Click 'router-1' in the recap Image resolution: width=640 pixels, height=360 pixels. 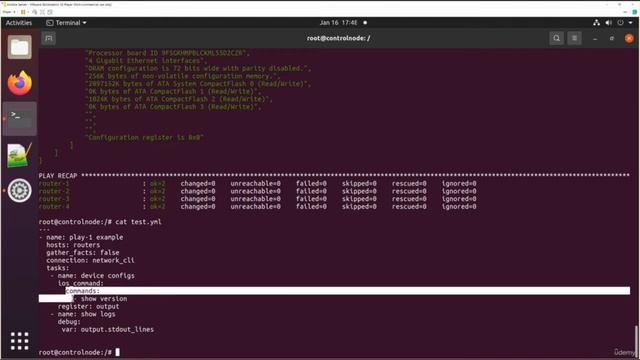pos(54,184)
